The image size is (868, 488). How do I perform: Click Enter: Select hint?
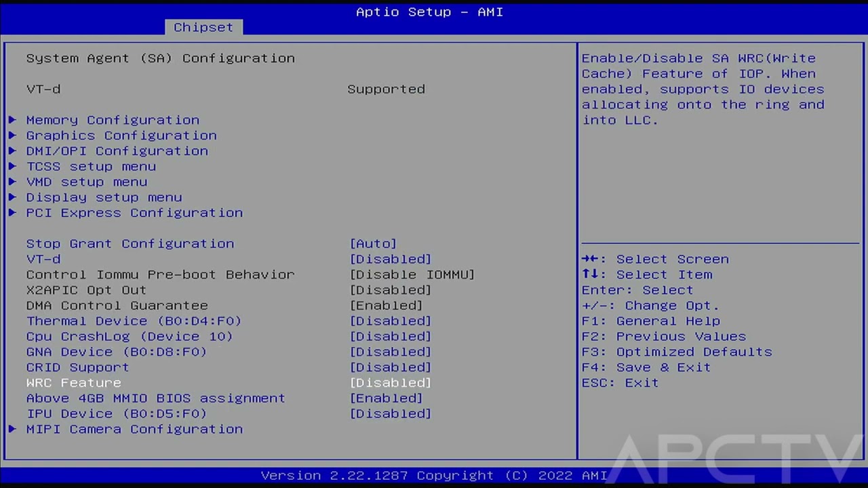click(x=637, y=290)
